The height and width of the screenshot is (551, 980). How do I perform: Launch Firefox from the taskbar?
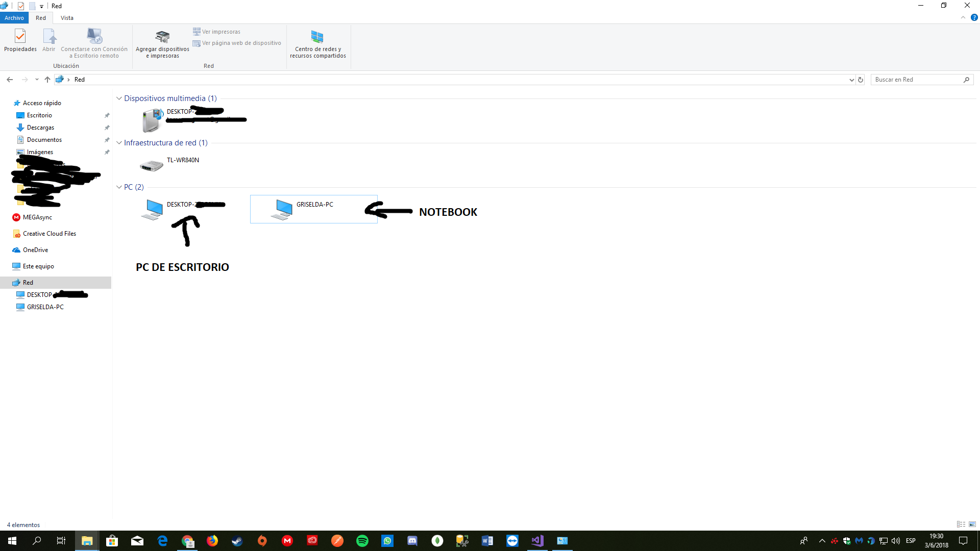pyautogui.click(x=212, y=541)
